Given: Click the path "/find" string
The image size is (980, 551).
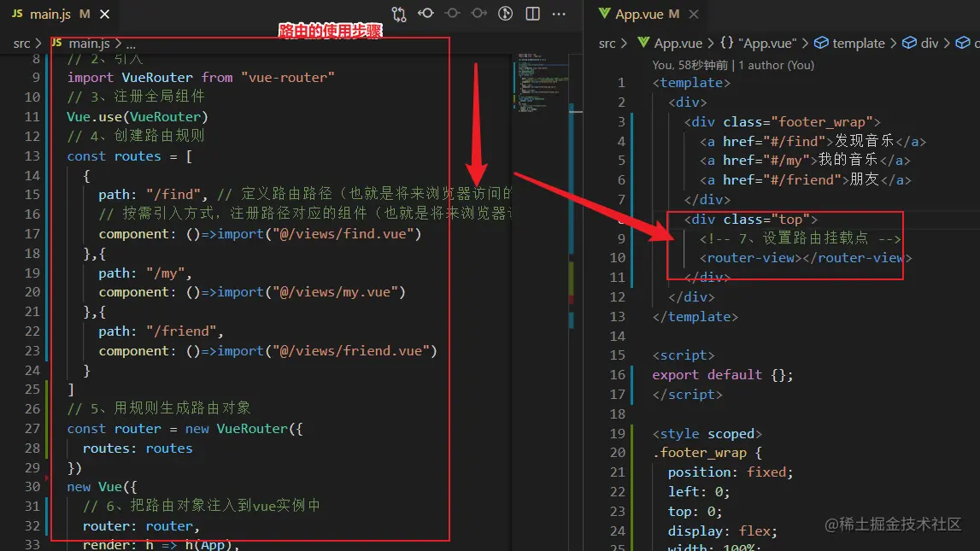Looking at the screenshot, I should pyautogui.click(x=173, y=194).
